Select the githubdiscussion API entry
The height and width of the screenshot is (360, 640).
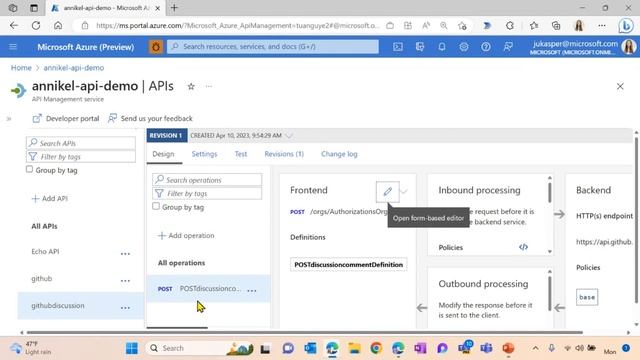58,305
